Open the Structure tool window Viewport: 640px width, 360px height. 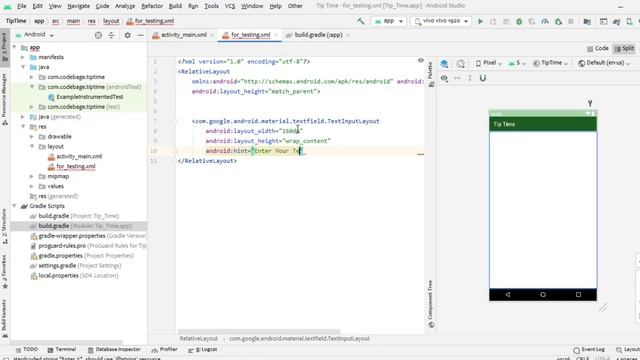(x=4, y=227)
